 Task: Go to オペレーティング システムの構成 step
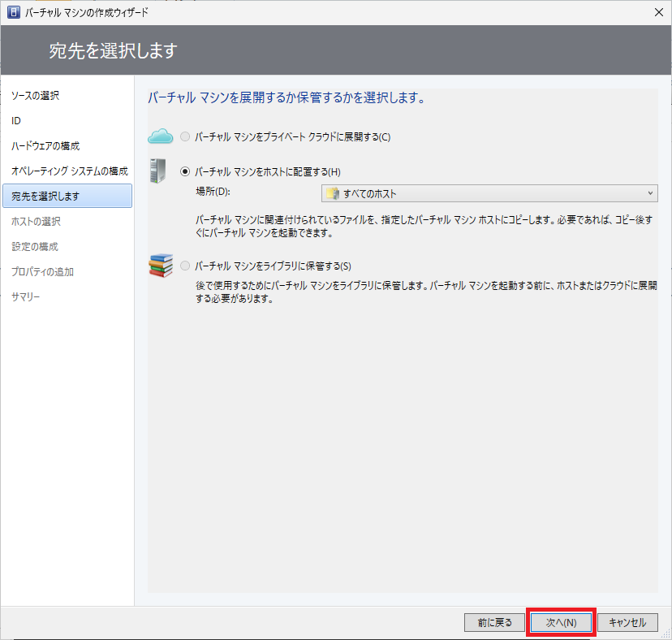[70, 171]
